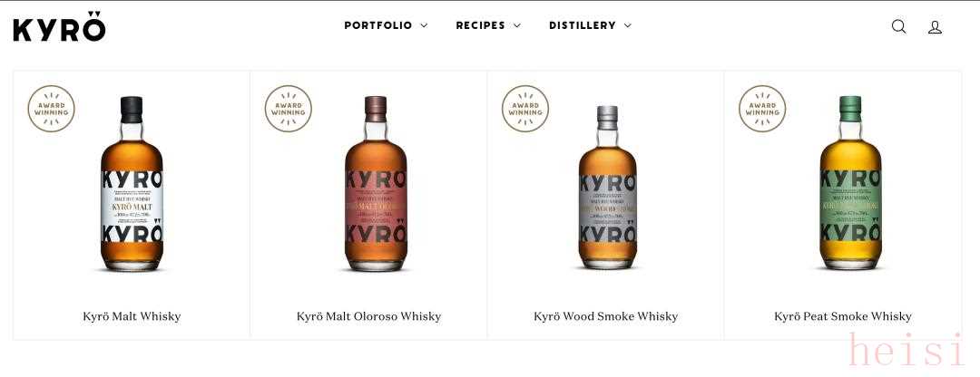The width and height of the screenshot is (980, 377).
Task: Open Kyrö Malt Oloroso Whisky link
Action: [x=368, y=316]
